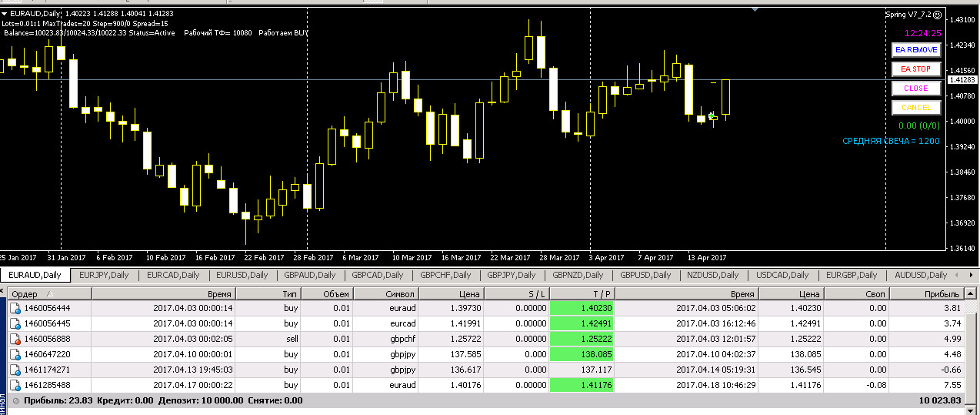Click the green T/P cell 138.085
Screen dimensions: 980x415
(x=582, y=354)
